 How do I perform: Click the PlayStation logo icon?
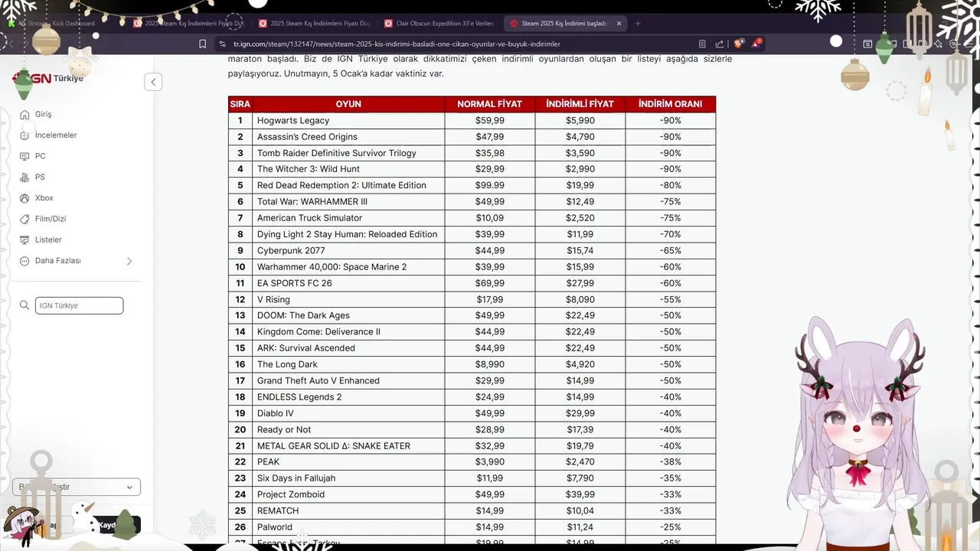coord(24,178)
